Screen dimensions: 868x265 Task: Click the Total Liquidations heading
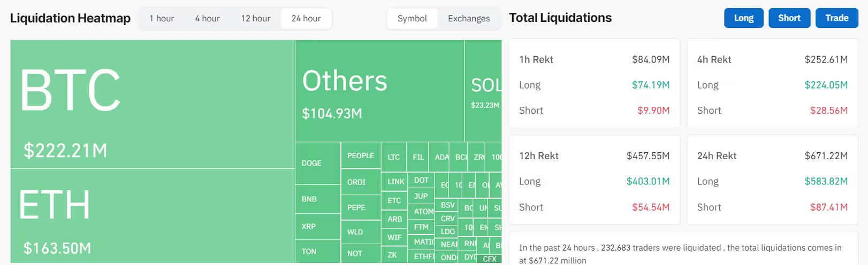click(x=560, y=18)
